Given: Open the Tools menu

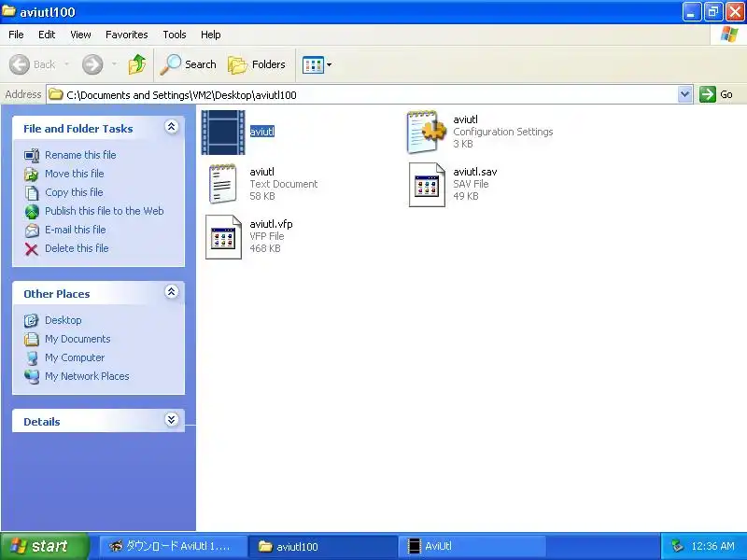Looking at the screenshot, I should 175,35.
